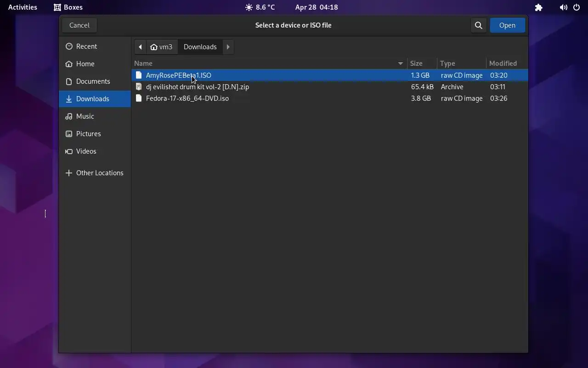
Task: Open Documents in sidebar
Action: pyautogui.click(x=95, y=81)
